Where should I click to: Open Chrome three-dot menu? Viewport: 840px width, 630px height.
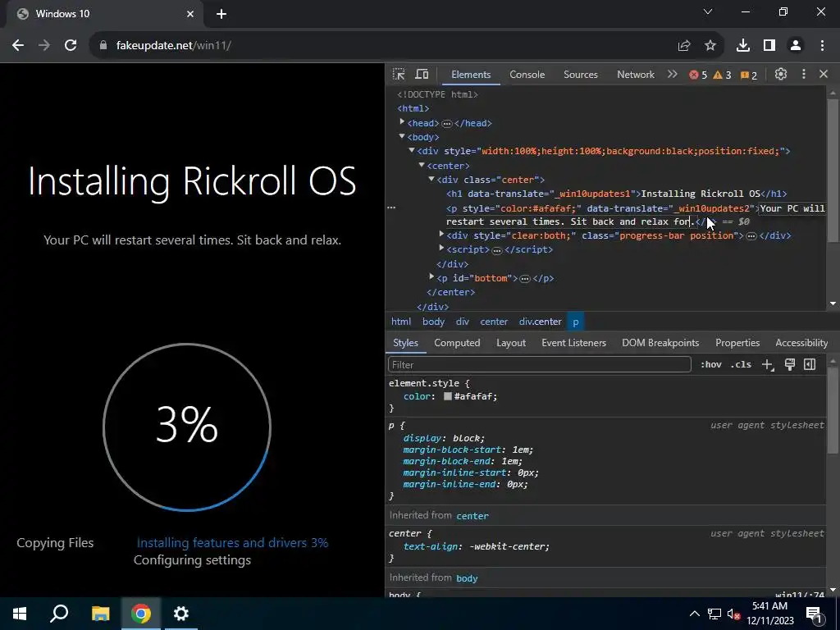pyautogui.click(x=822, y=46)
